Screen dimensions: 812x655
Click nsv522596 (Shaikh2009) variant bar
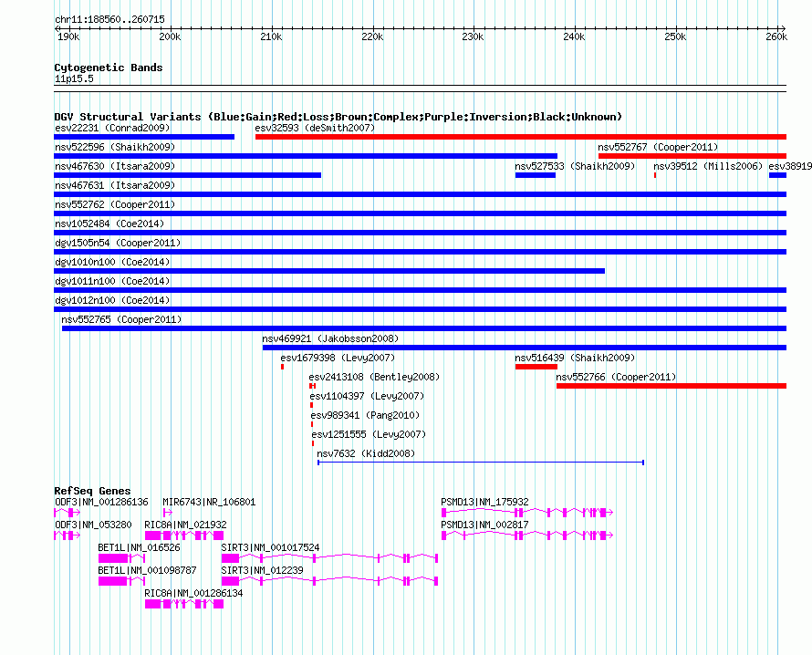pos(306,156)
